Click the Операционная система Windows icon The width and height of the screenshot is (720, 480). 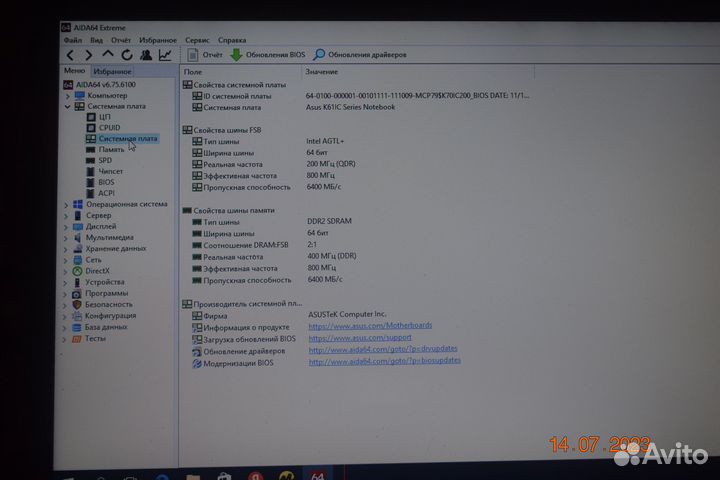[x=78, y=204]
